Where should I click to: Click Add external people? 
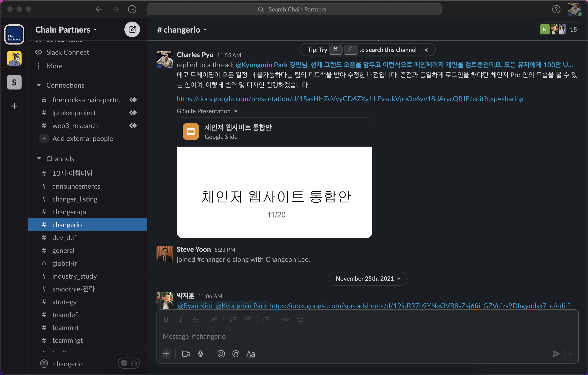click(x=83, y=138)
